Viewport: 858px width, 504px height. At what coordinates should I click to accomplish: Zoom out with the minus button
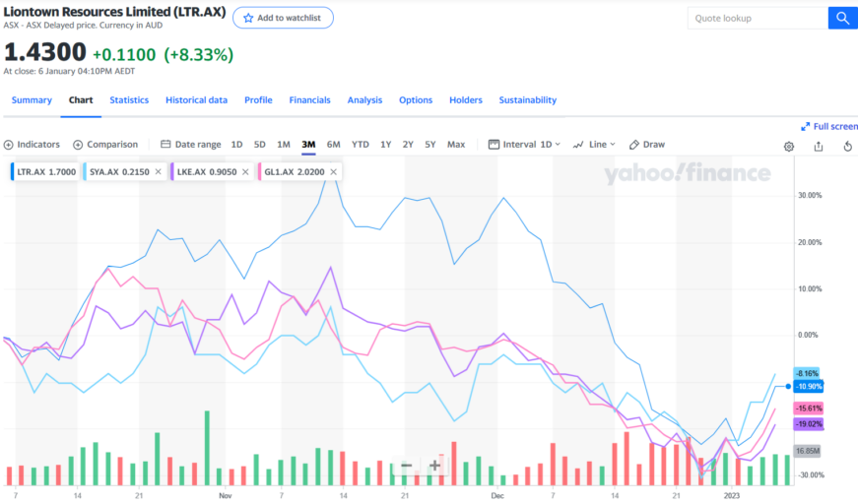[x=406, y=466]
